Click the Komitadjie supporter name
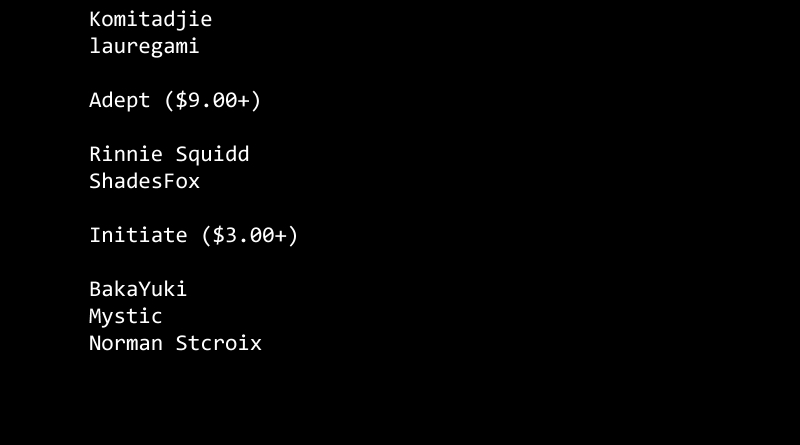This screenshot has height=445, width=800. [x=151, y=20]
